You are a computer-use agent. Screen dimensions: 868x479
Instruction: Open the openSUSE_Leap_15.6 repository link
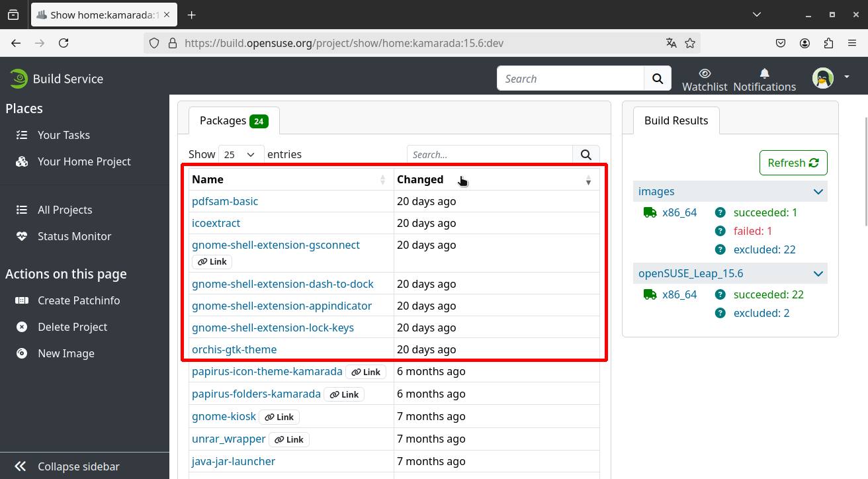click(691, 273)
